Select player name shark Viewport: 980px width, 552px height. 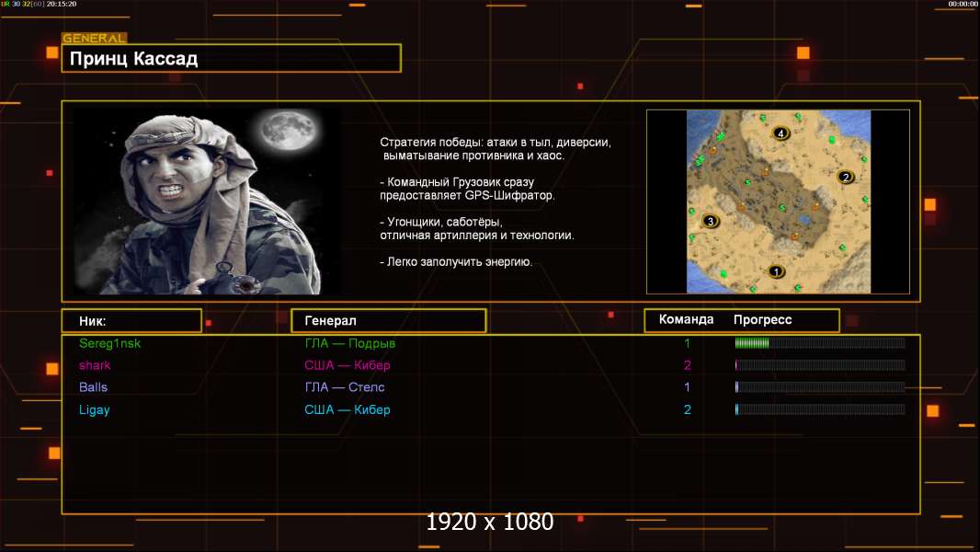click(95, 365)
